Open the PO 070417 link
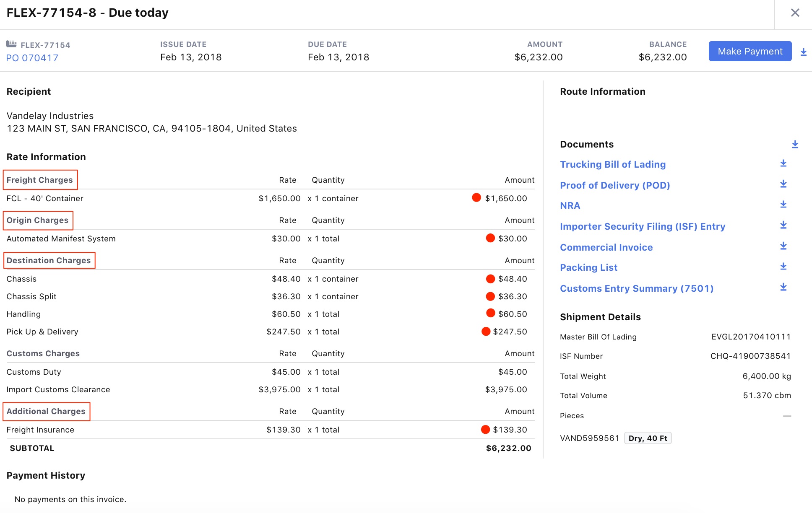Viewport: 812px width, 513px height. pyautogui.click(x=32, y=58)
